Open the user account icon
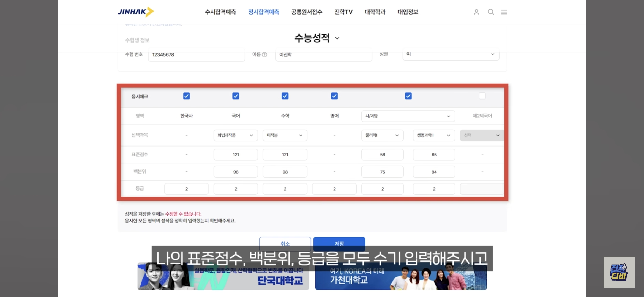The image size is (644, 297). [x=476, y=12]
